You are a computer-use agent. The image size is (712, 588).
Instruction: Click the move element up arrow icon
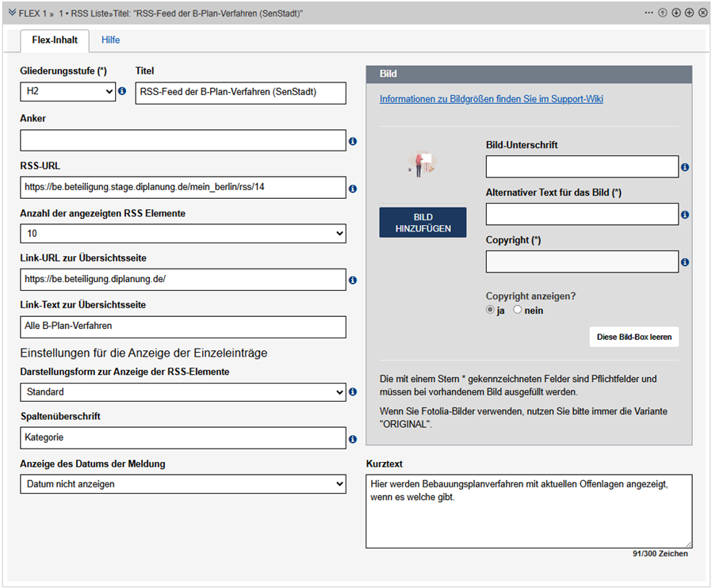(663, 13)
